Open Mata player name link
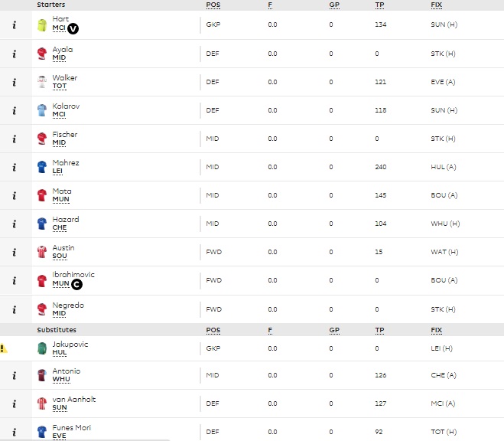Image resolution: width=504 pixels, height=441 pixels. (62, 191)
